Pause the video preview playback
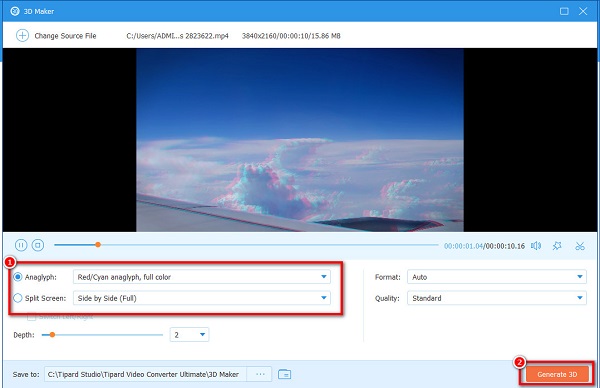Image resolution: width=600 pixels, height=388 pixels. click(x=21, y=245)
